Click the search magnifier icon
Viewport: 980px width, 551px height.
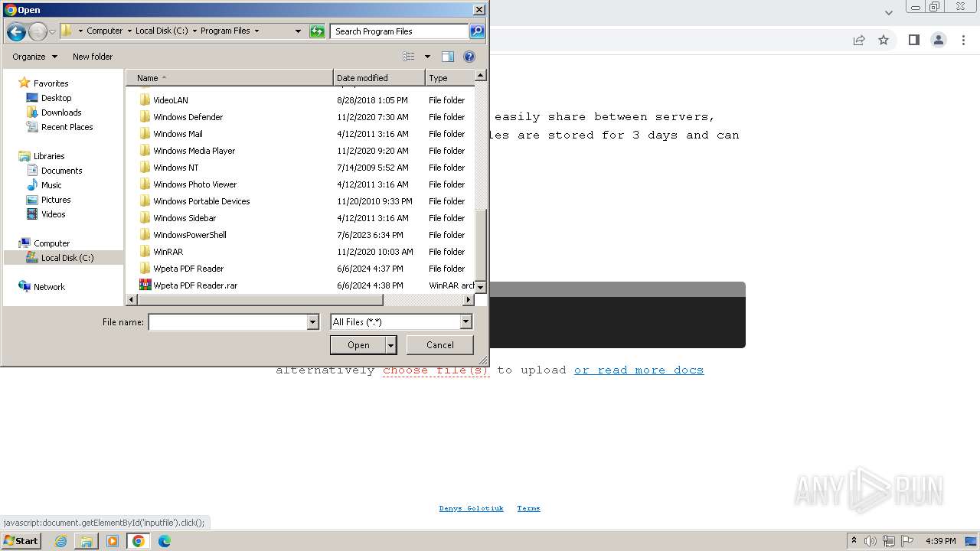tap(477, 31)
